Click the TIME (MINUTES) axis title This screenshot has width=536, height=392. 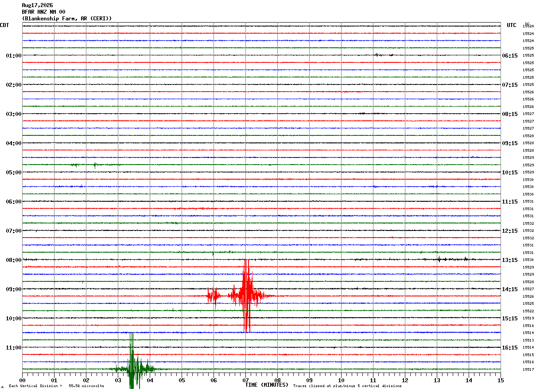coord(267,385)
